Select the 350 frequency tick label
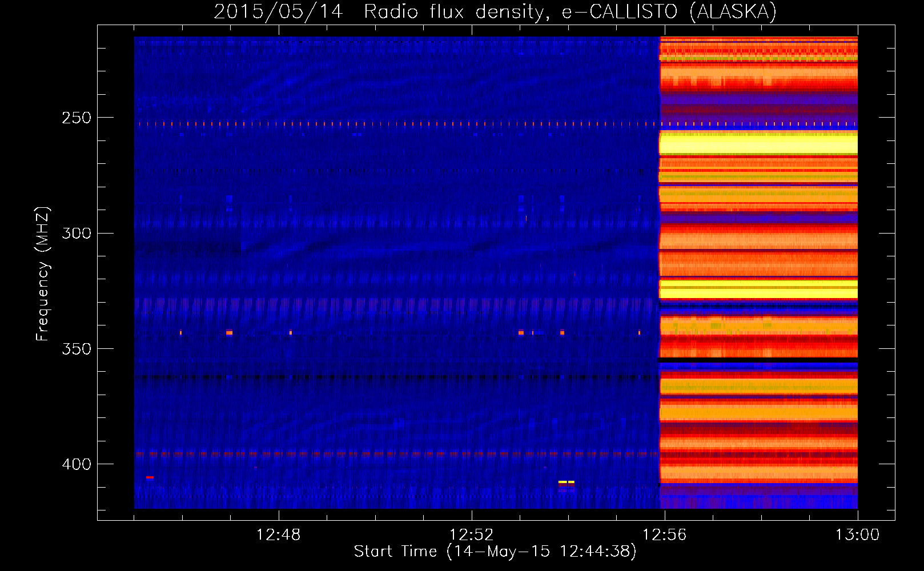The image size is (924, 571). click(77, 348)
